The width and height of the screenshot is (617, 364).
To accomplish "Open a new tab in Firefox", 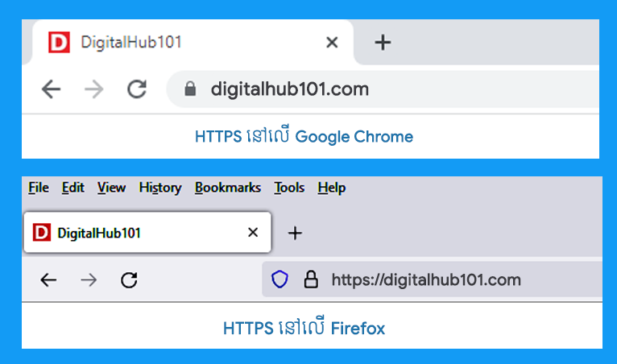I will [x=295, y=233].
